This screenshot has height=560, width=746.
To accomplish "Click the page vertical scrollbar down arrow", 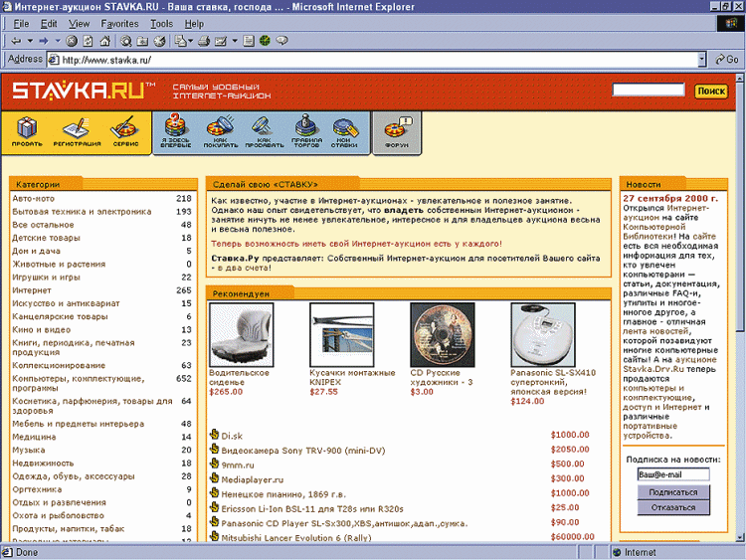I will [x=740, y=537].
